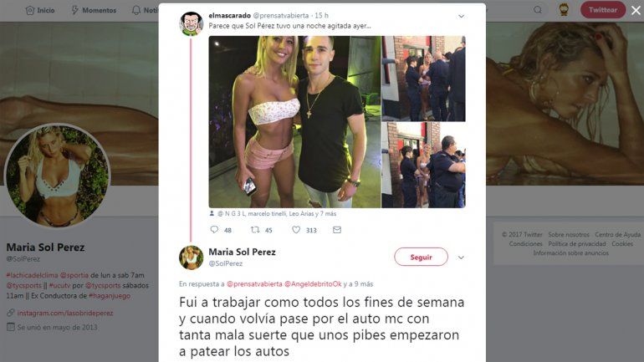
Task: Open the large photo of the couple
Action: pyautogui.click(x=295, y=122)
